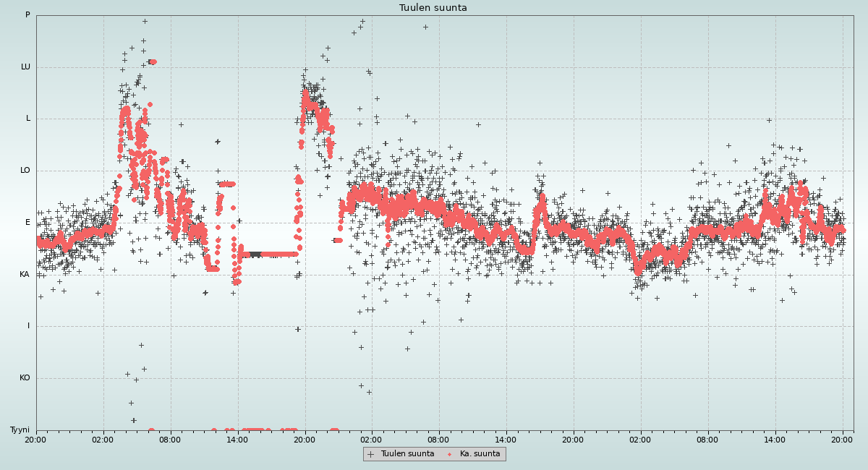This screenshot has height=470, width=868.
Task: Click the legend box border area
Action: coord(434,448)
